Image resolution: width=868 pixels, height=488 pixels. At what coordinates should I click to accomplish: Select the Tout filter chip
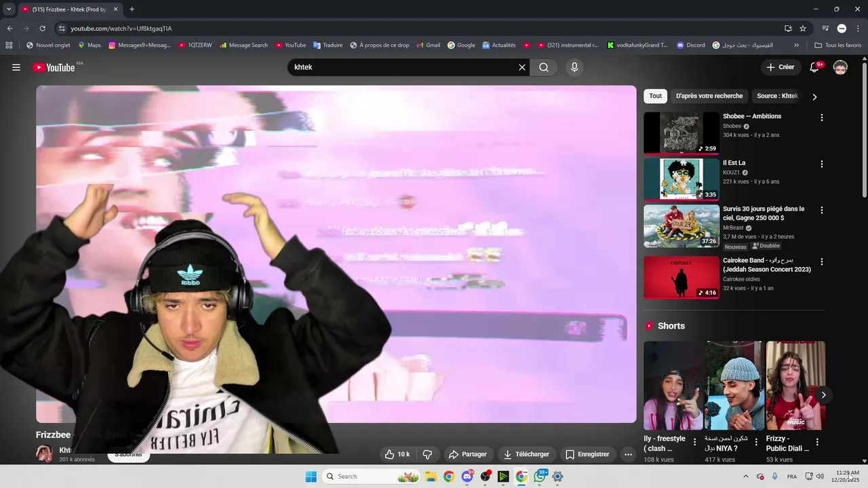coord(655,96)
